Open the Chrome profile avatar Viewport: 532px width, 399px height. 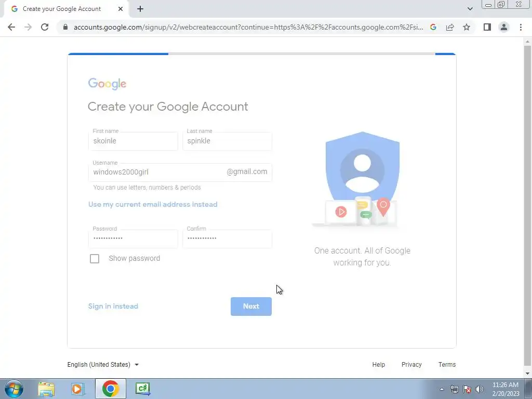pos(504,27)
